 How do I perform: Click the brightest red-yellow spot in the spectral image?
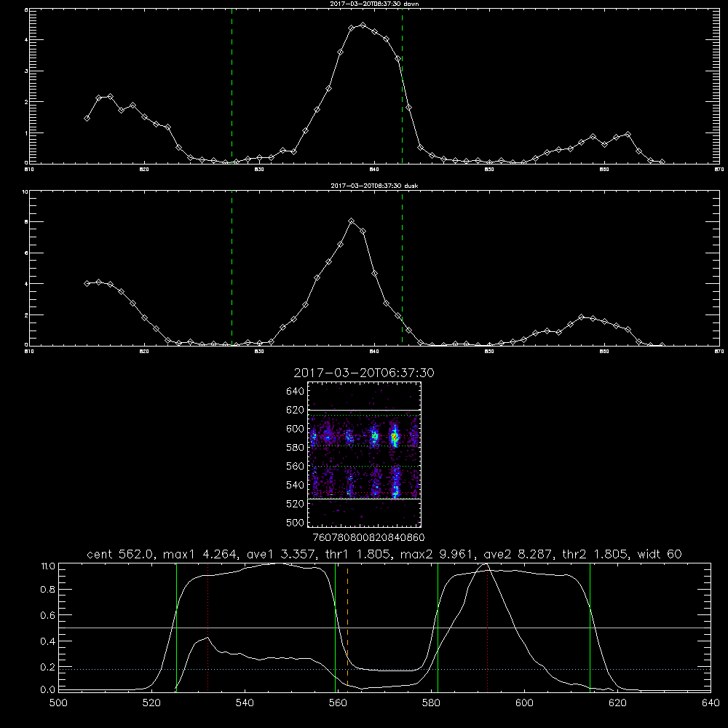point(395,436)
